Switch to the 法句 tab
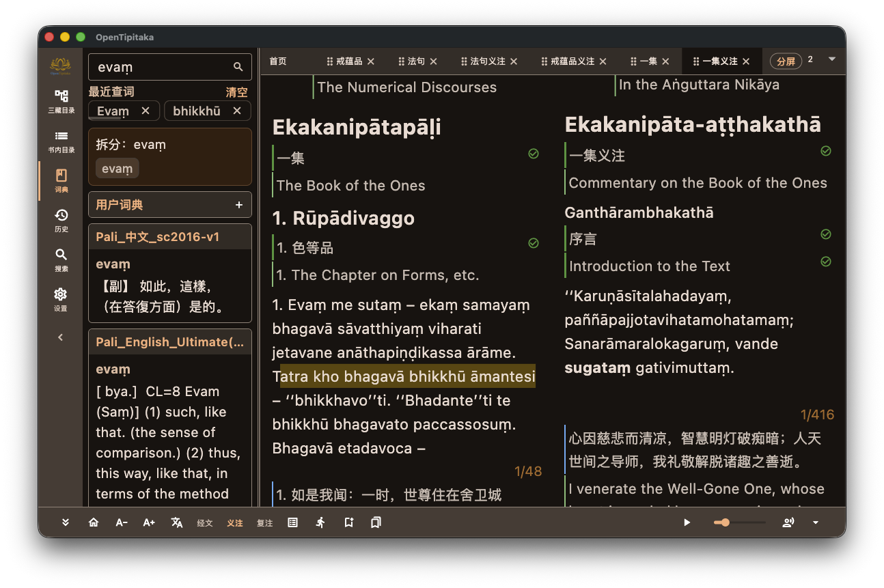 [x=417, y=61]
